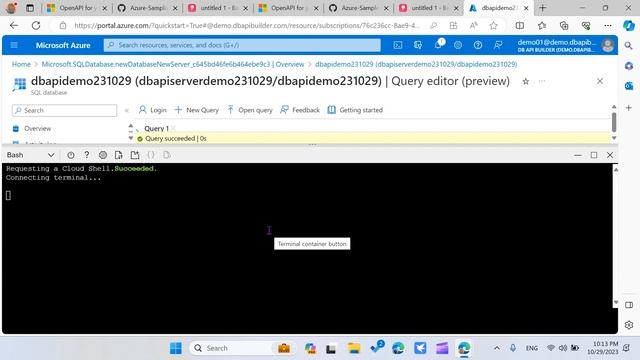Toggle the browser split screen icon
The height and width of the screenshot is (360, 640).
click(x=520, y=26)
